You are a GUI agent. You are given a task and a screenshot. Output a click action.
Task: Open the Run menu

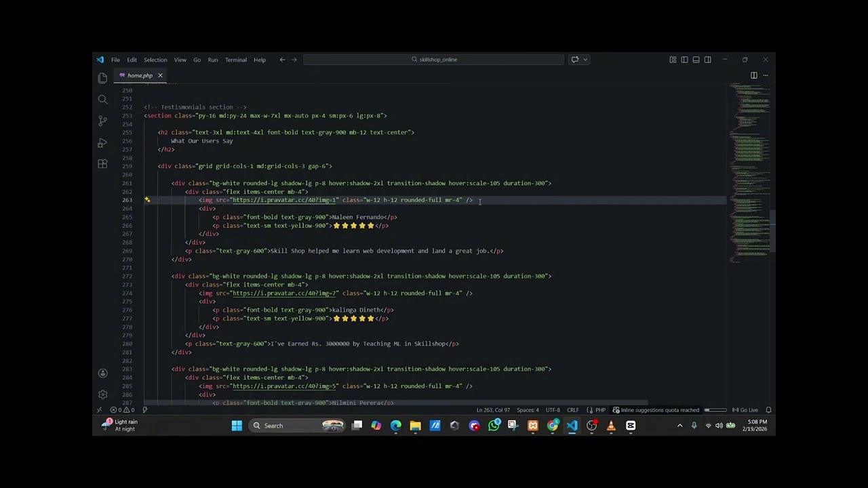pos(213,60)
